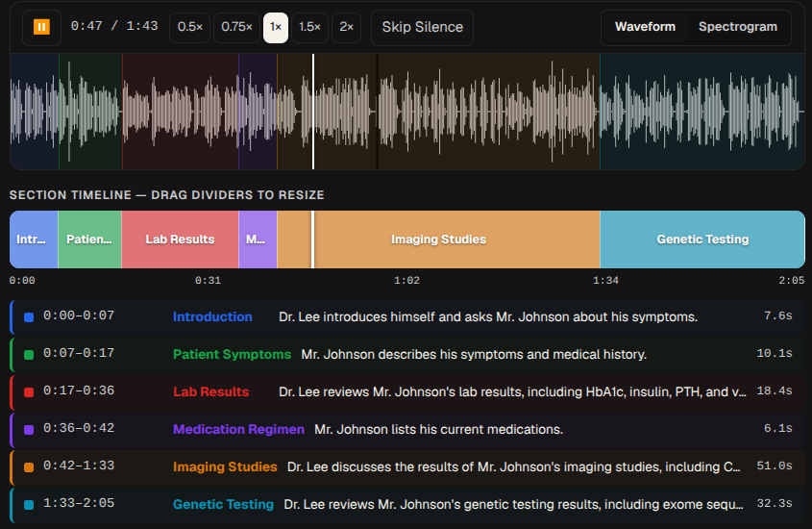This screenshot has height=529, width=812.
Task: Click the 0:17-0:36 time range
Action: point(79,390)
